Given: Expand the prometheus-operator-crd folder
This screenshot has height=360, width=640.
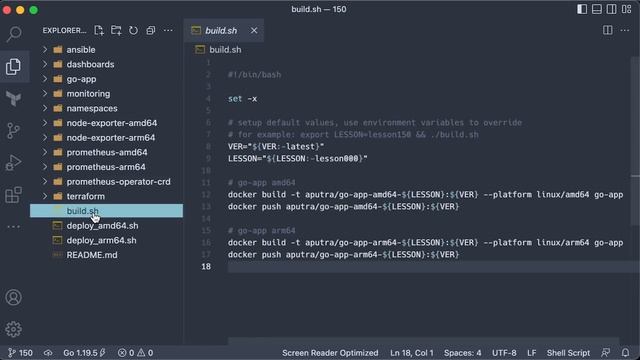Looking at the screenshot, I should point(106,182).
